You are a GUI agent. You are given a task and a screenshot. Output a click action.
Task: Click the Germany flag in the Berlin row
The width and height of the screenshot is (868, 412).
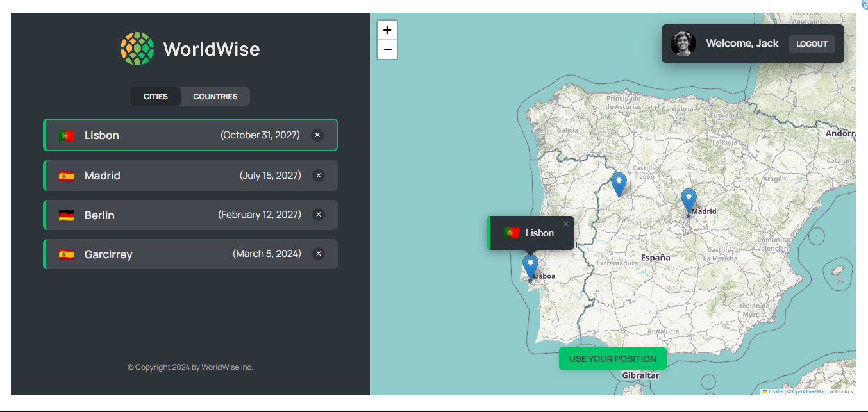67,215
